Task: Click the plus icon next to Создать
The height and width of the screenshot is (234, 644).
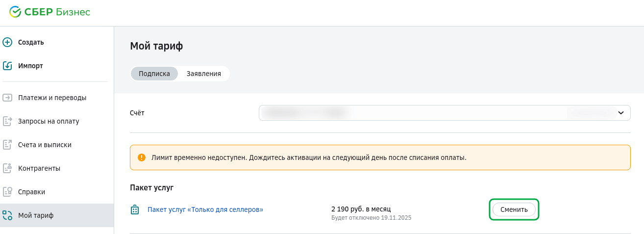Action: coord(7,42)
